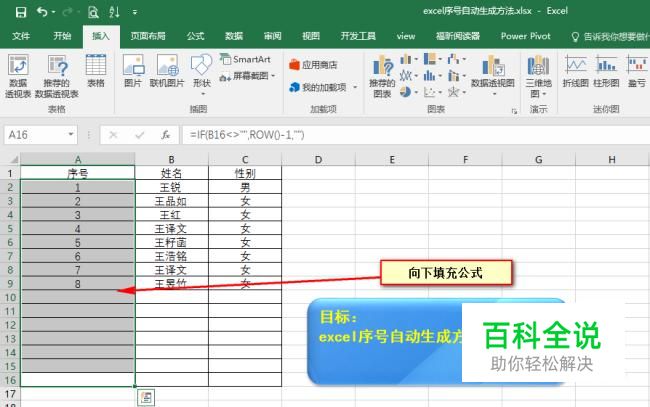Screen dimensions: 650x407
Task: Insert a 数据透视表 PivotTable
Action: [18, 76]
